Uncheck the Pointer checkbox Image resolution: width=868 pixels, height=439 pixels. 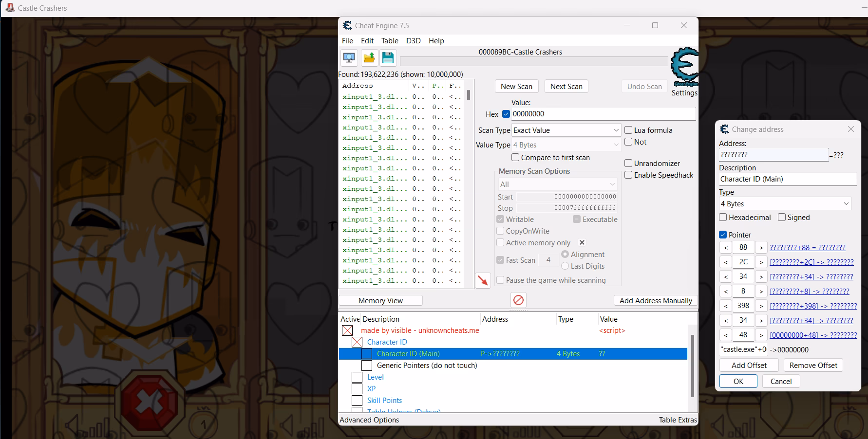(x=723, y=235)
